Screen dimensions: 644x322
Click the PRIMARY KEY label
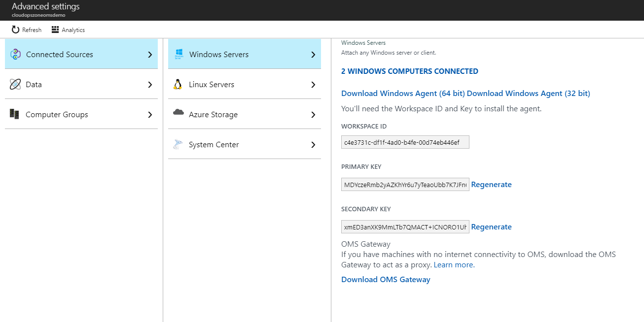point(361,167)
